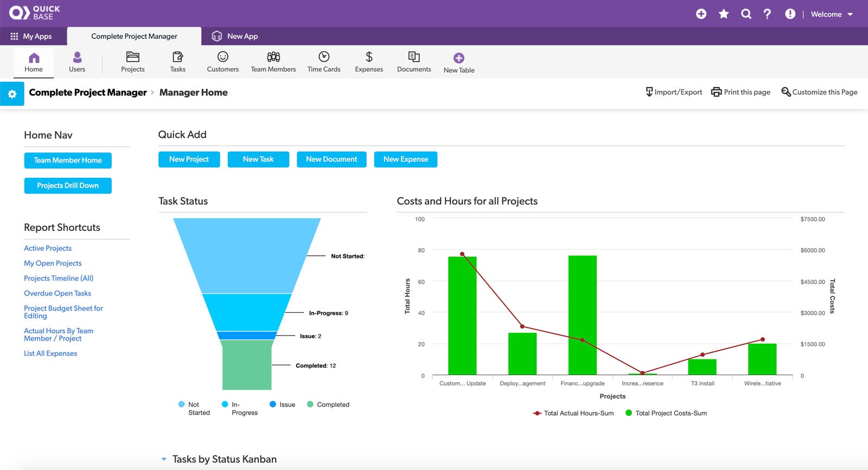The image size is (868, 470).
Task: Toggle Completed legend in Task Status
Action: [328, 404]
